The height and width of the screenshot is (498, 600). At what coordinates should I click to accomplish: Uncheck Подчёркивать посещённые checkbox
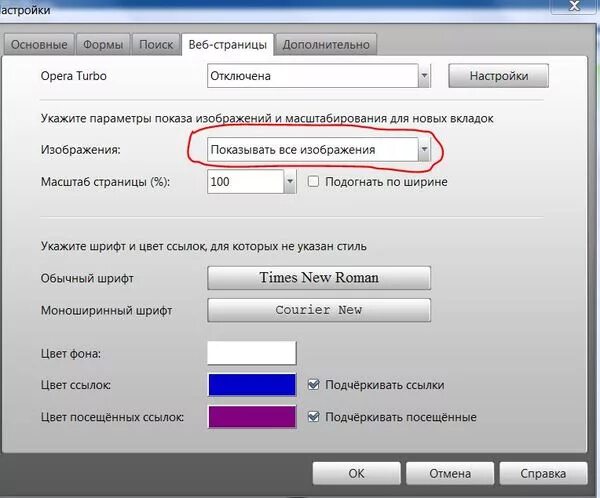coord(313,416)
